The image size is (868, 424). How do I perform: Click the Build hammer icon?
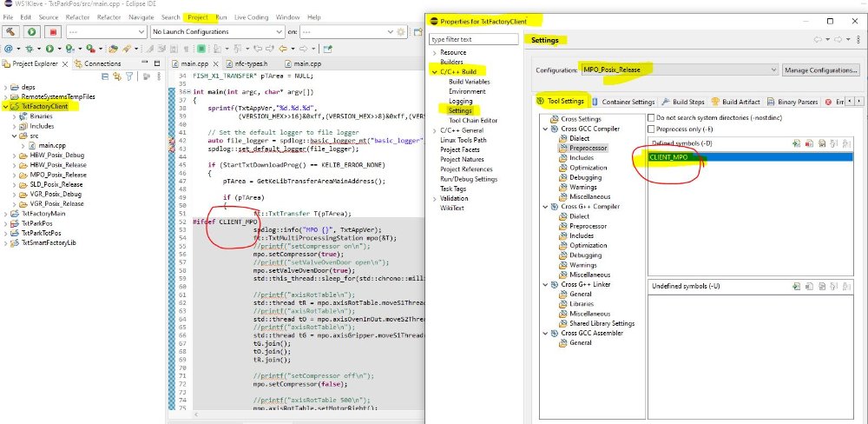pyautogui.click(x=11, y=31)
